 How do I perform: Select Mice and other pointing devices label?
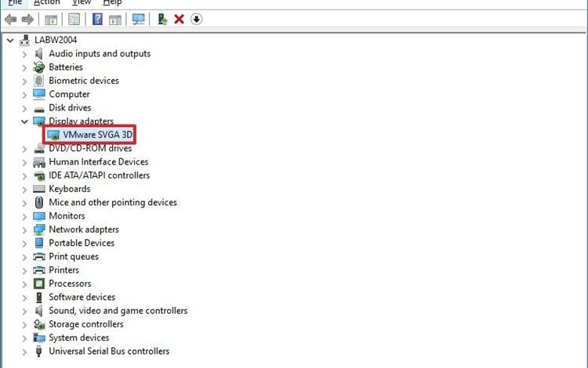point(112,202)
